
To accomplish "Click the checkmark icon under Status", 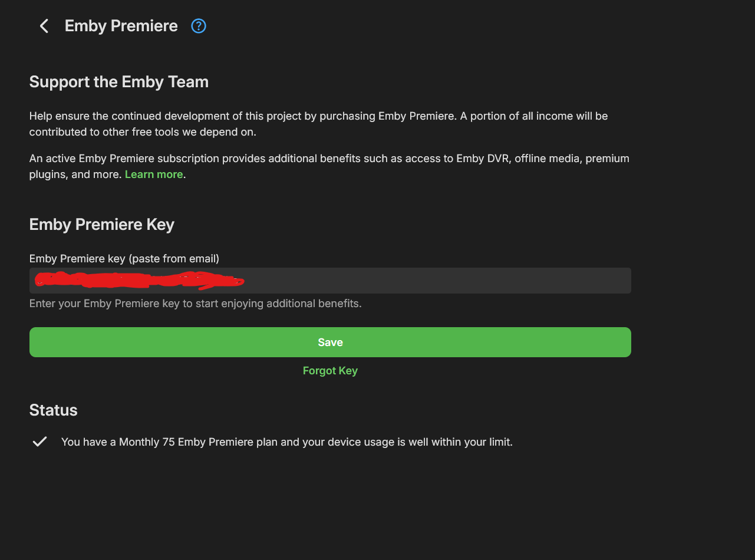I will (39, 442).
